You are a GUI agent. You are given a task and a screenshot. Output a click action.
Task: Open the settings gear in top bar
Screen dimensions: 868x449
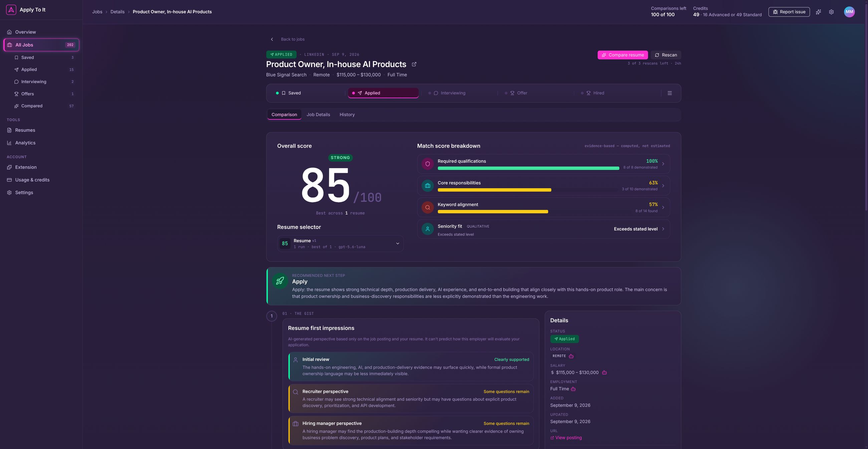click(831, 12)
